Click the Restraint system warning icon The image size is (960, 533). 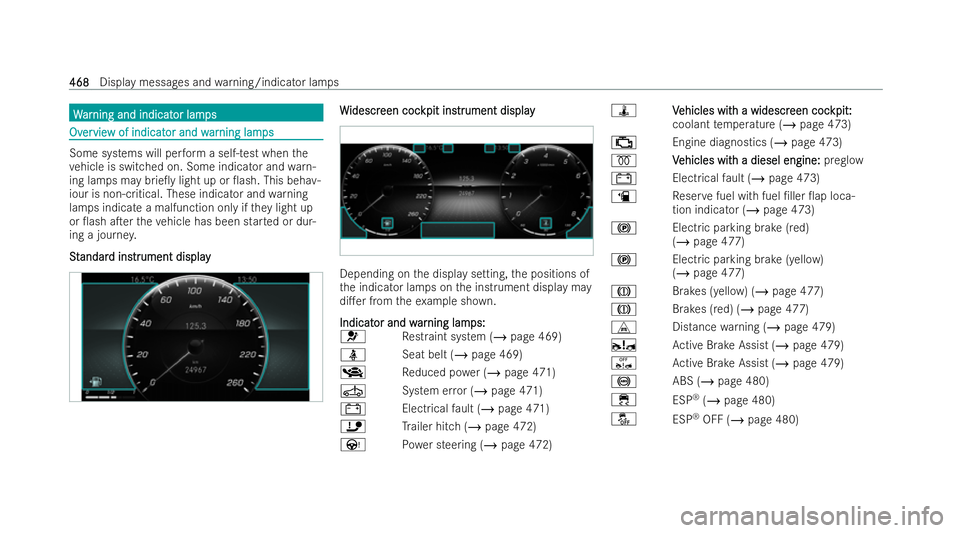click(353, 337)
